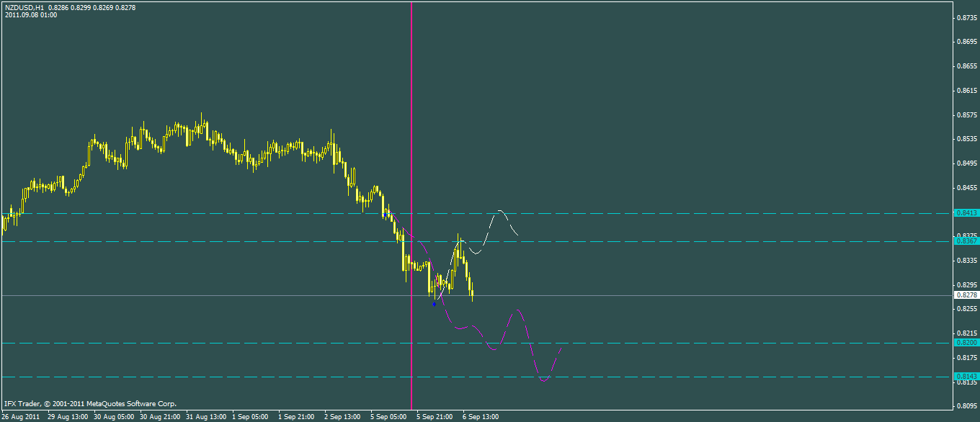980x422 pixels.
Task: Click the blue dot marker below the candles
Action: 434,304
